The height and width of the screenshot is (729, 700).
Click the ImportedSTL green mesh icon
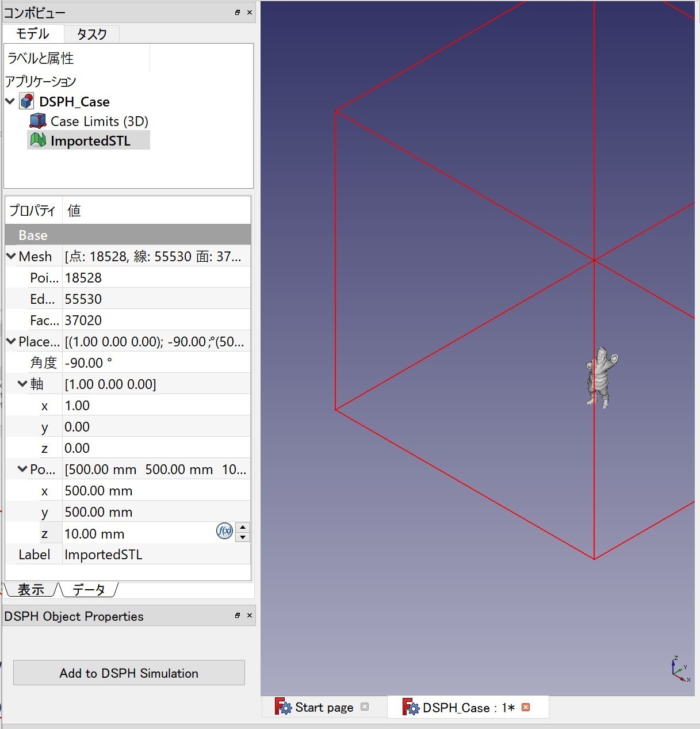click(x=38, y=140)
